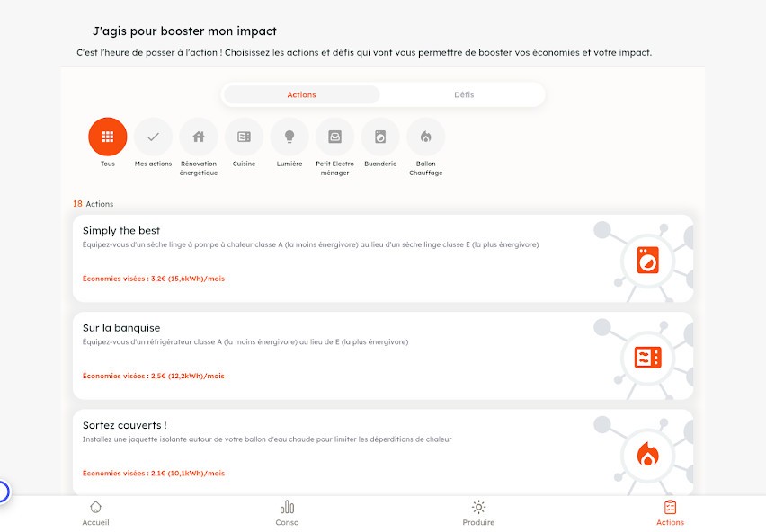Choose the Rénovation énergétique house icon
Viewport: 766px width, 532px height.
point(199,137)
